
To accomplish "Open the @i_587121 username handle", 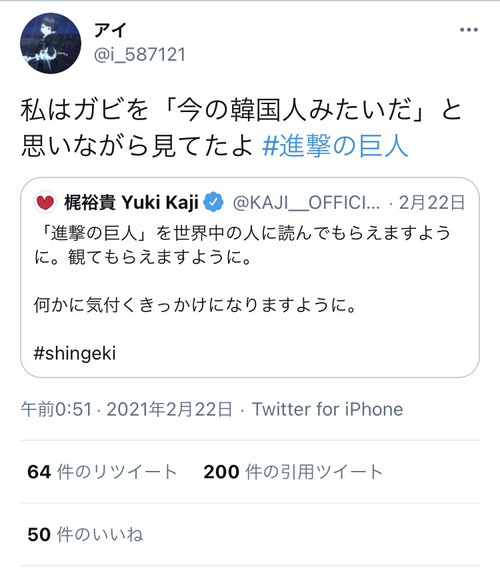I will (140, 55).
